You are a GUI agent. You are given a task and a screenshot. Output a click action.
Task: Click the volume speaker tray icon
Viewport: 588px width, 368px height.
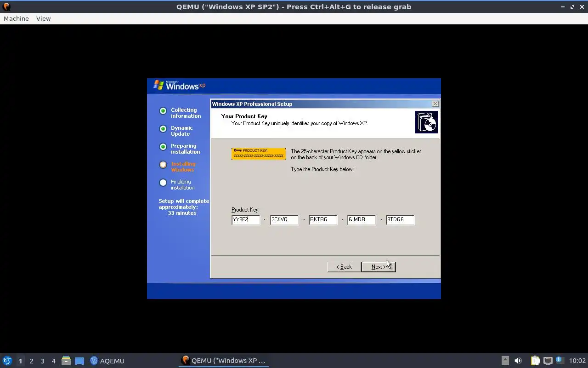coord(518,361)
